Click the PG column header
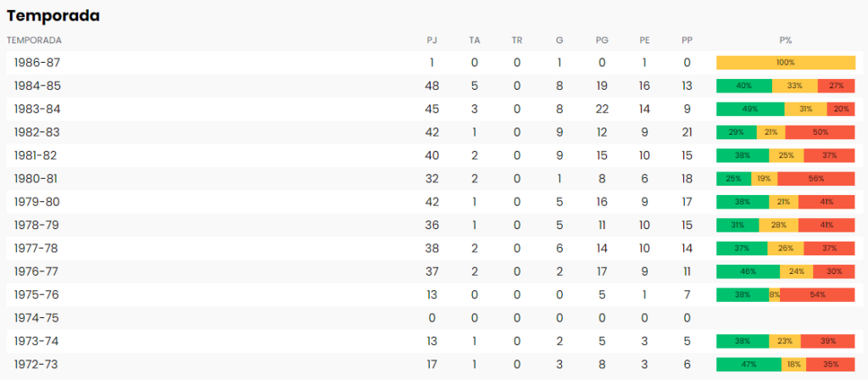 [x=602, y=41]
